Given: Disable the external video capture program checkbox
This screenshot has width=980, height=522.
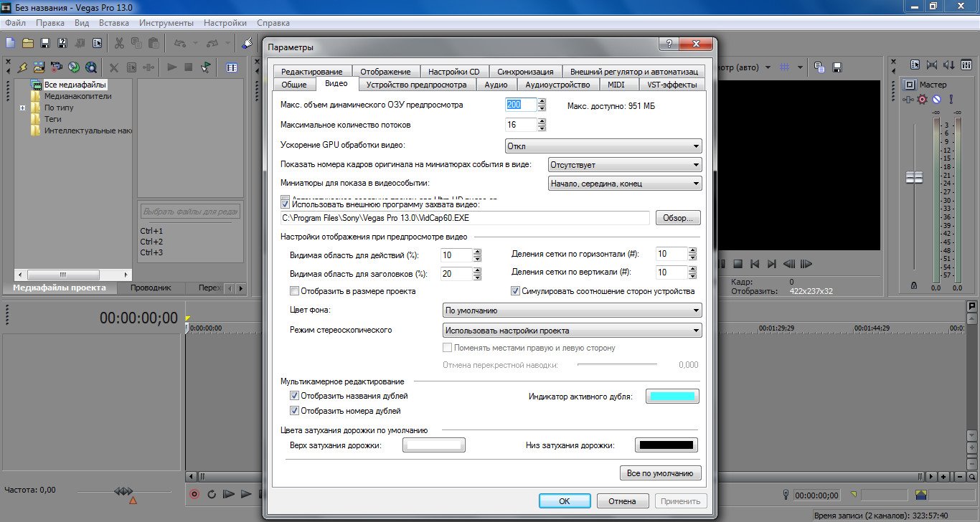Looking at the screenshot, I should pos(286,204).
